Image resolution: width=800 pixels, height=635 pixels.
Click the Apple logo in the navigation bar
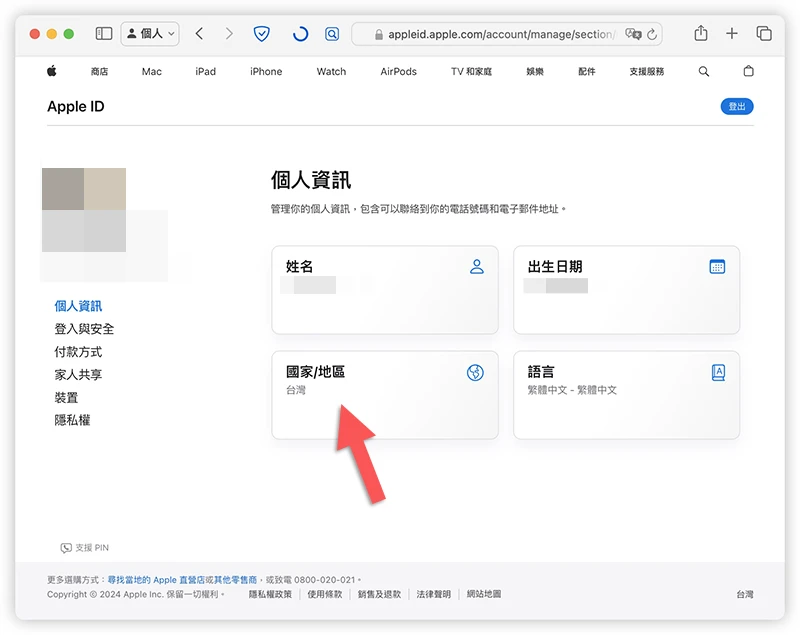pyautogui.click(x=52, y=71)
